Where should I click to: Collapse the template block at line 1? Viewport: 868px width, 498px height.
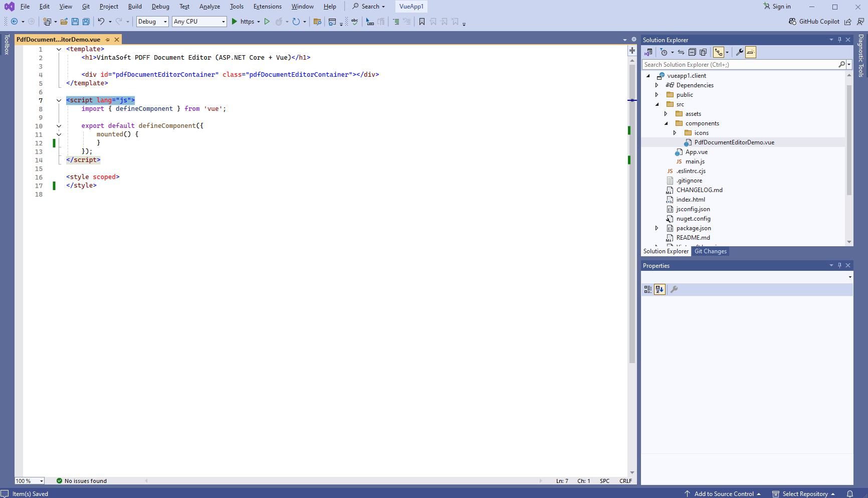[59, 49]
